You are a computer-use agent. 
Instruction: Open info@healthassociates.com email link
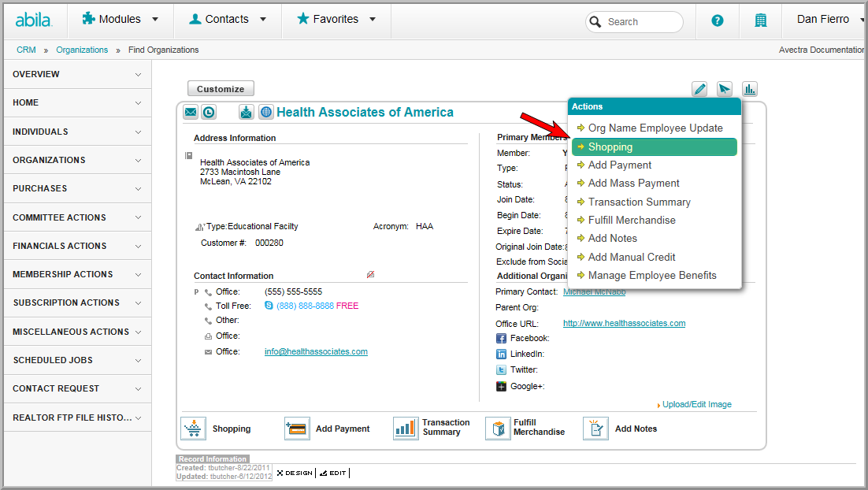(316, 351)
